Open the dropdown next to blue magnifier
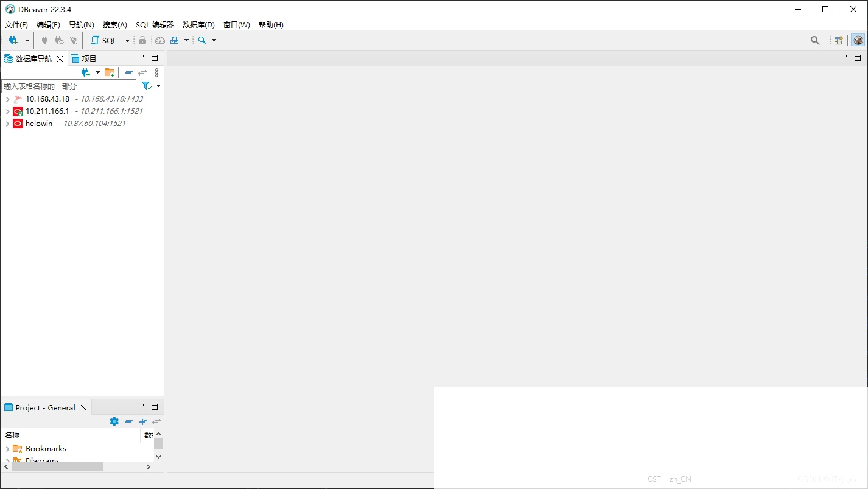 [214, 41]
